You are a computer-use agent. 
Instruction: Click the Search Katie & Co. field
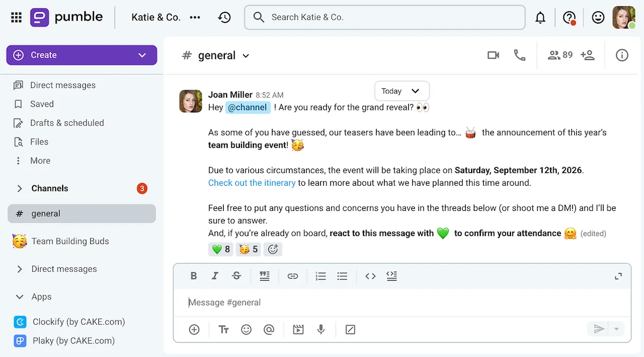pyautogui.click(x=385, y=17)
